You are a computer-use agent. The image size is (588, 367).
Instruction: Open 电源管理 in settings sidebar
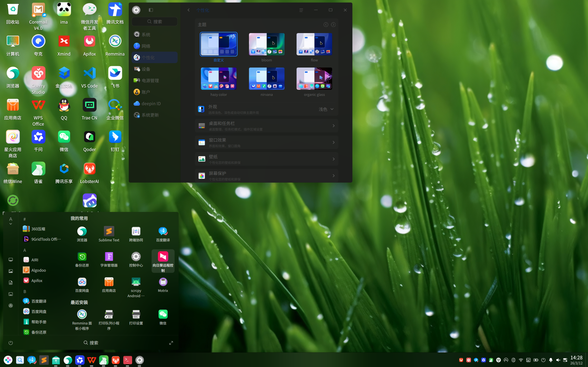click(150, 81)
